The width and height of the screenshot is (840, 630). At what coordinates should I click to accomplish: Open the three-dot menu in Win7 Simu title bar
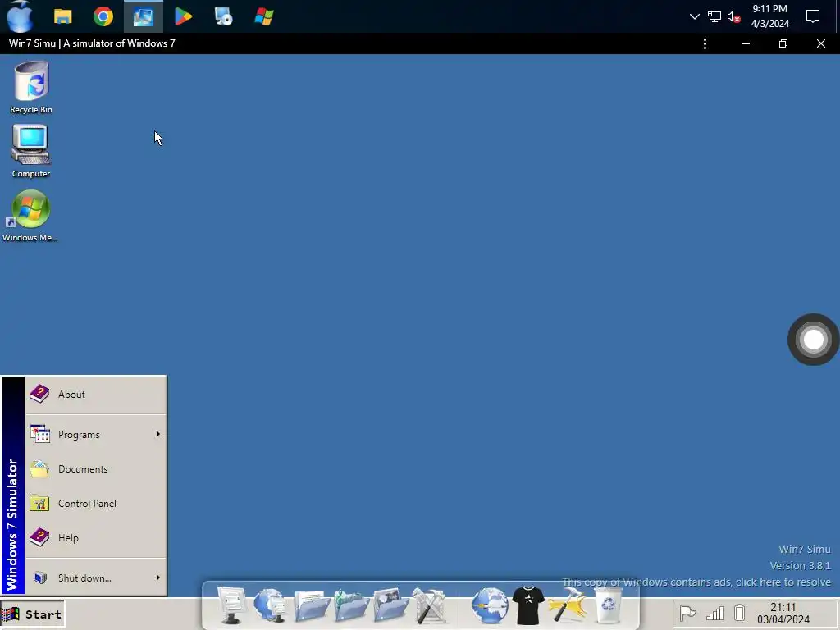tap(705, 44)
